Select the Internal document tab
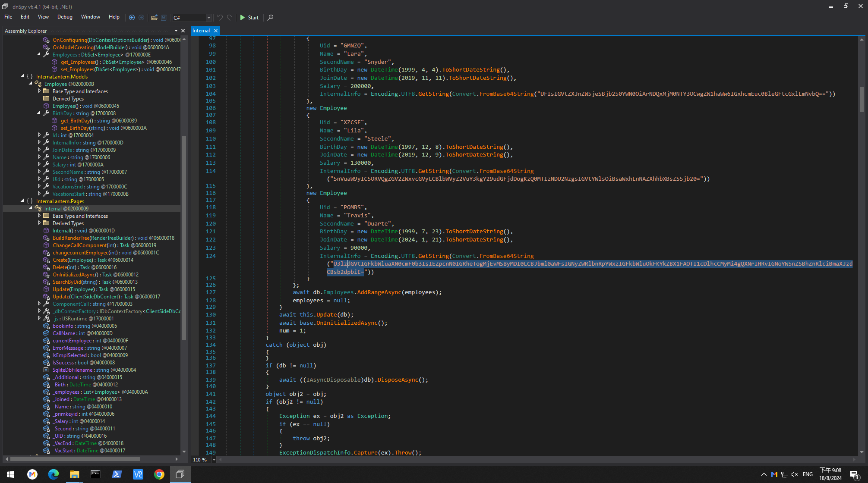This screenshot has height=483, width=868. [201, 31]
